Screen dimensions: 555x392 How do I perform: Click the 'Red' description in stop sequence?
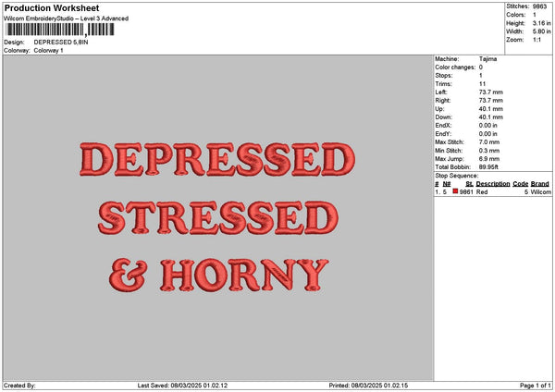click(x=482, y=191)
